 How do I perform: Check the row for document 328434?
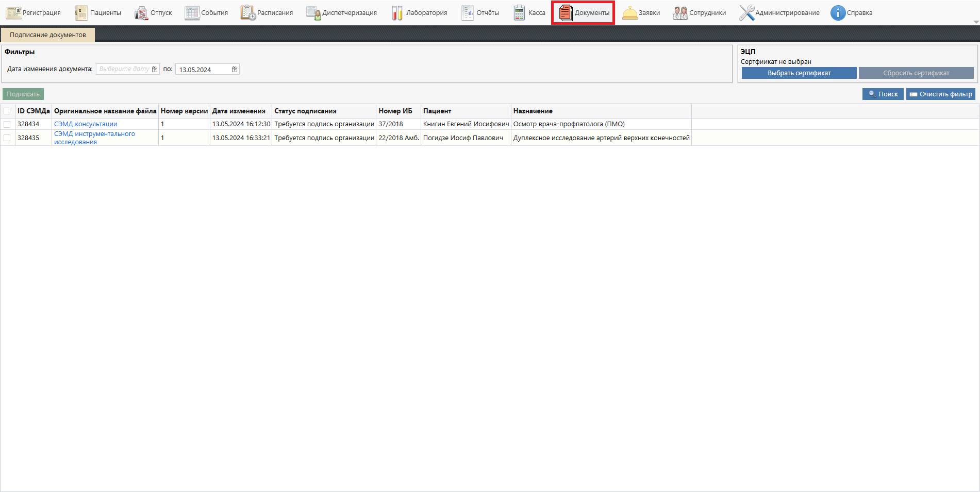click(x=7, y=124)
